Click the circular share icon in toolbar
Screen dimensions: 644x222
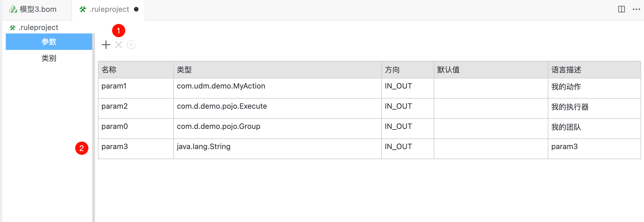click(131, 45)
